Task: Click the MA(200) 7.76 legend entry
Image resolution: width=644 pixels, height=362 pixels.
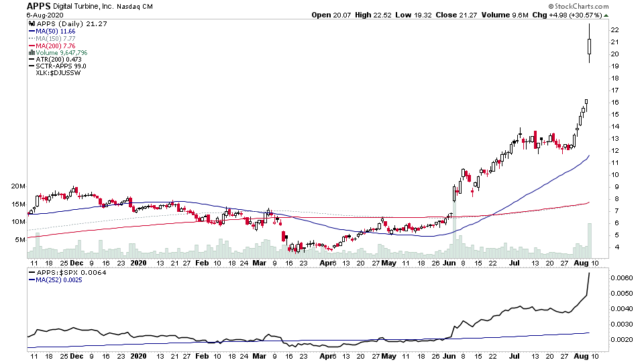Action: 56,46
